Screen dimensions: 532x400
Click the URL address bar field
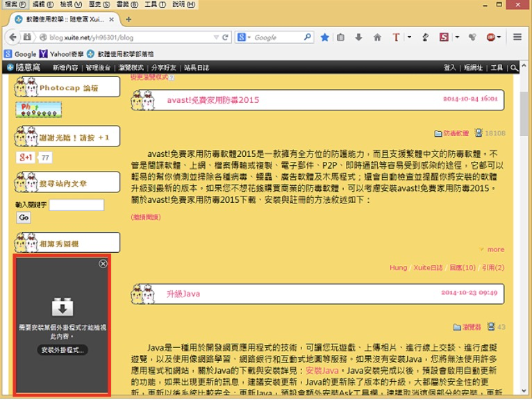130,37
